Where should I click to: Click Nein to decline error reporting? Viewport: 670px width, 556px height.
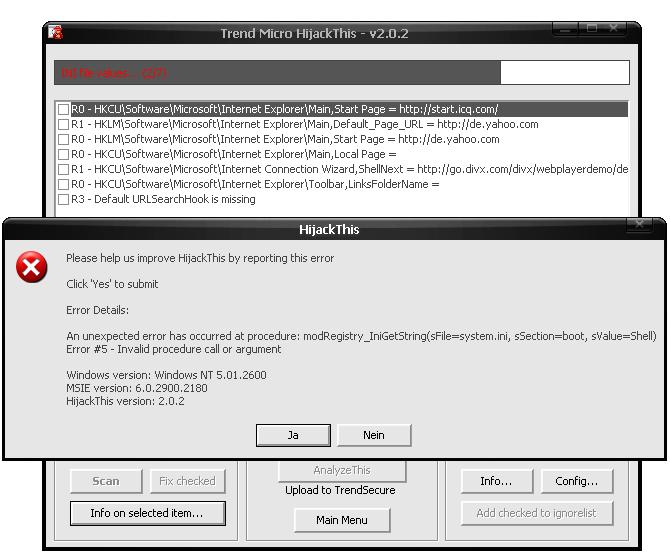point(374,435)
